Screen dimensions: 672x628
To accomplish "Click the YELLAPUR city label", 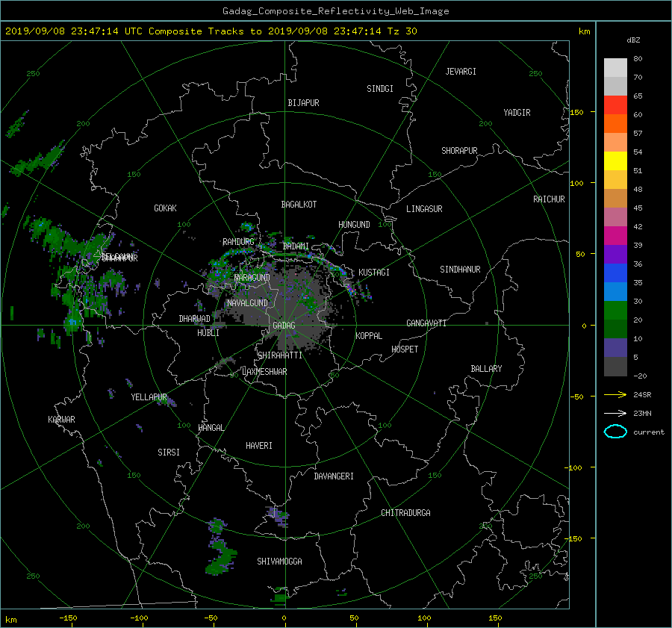I will pos(149,397).
